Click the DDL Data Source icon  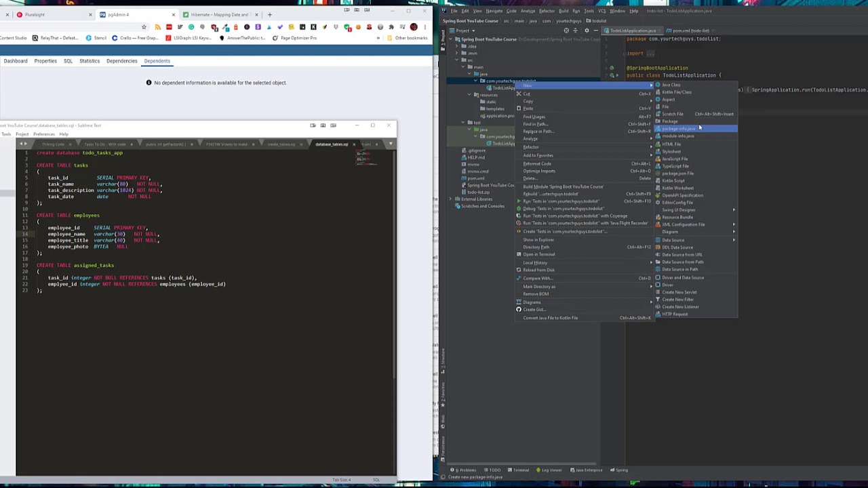coord(658,247)
